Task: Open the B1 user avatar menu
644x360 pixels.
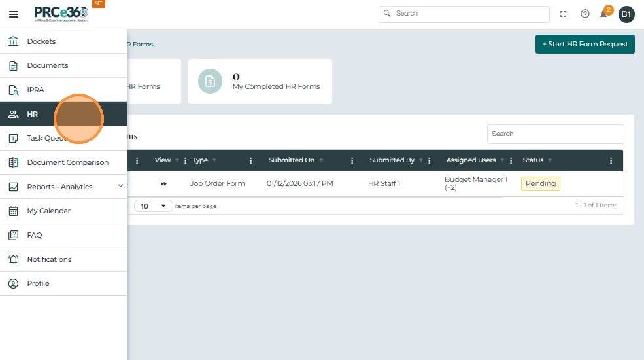Action: 626,14
